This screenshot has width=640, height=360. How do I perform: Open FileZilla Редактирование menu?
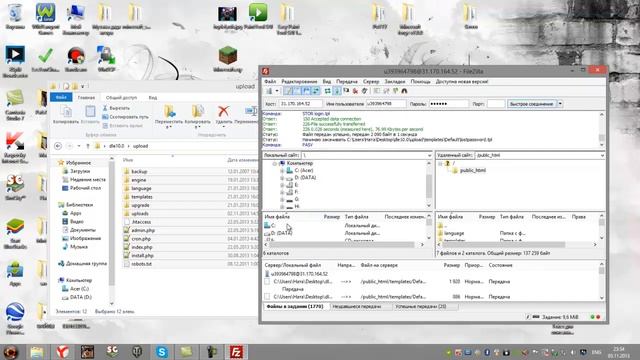tap(299, 82)
